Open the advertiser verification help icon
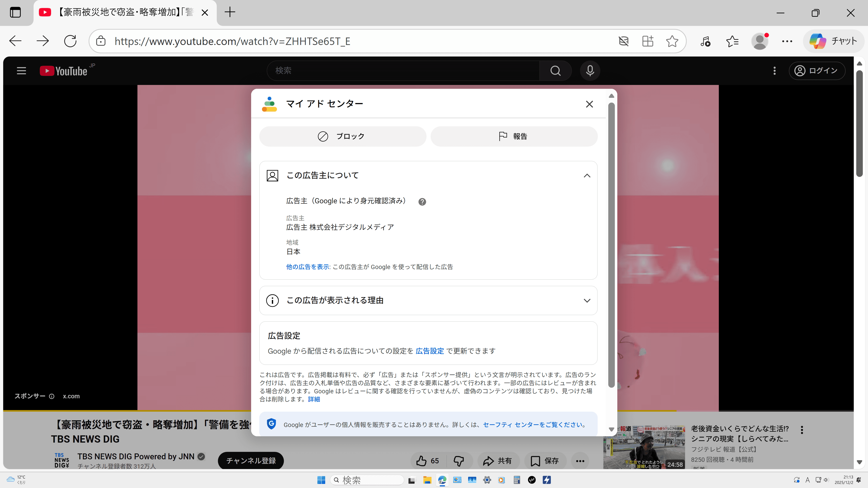Image resolution: width=868 pixels, height=488 pixels. pos(422,202)
